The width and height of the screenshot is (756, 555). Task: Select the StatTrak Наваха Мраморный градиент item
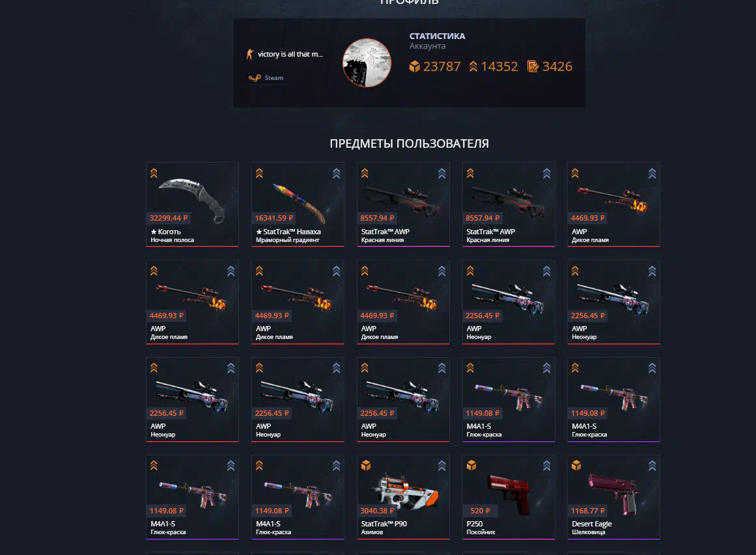tap(298, 205)
